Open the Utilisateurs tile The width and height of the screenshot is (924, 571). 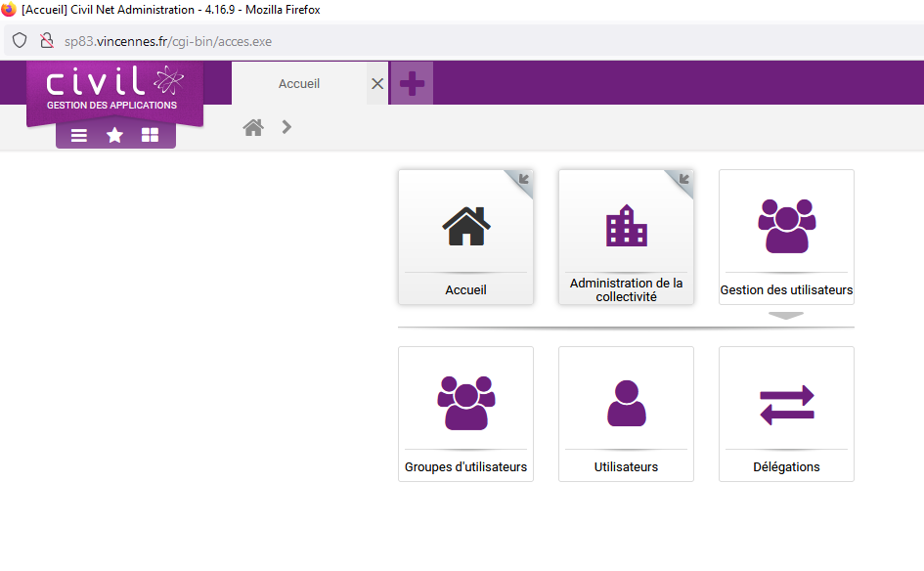coord(626,414)
